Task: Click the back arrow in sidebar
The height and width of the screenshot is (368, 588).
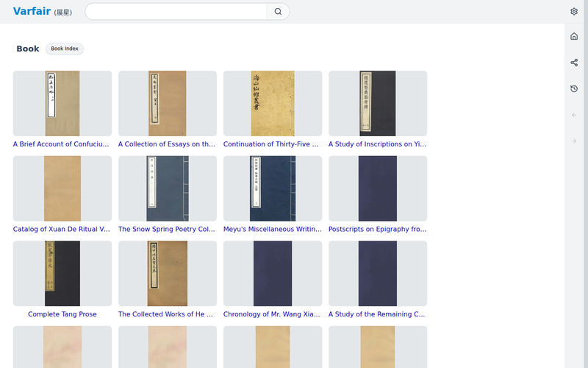Action: (574, 115)
